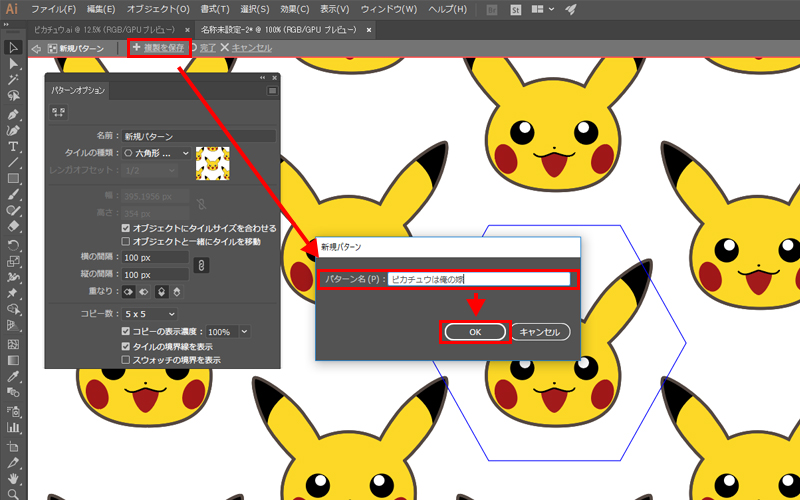800x500 pixels.
Task: Open タイルの種類 dropdown
Action: [x=156, y=153]
